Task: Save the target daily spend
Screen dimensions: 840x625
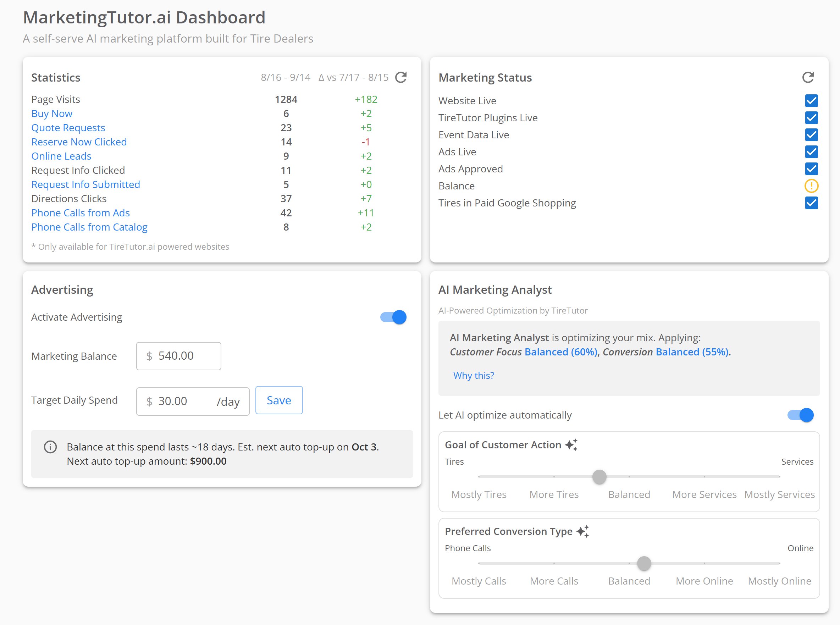Action: tap(279, 400)
